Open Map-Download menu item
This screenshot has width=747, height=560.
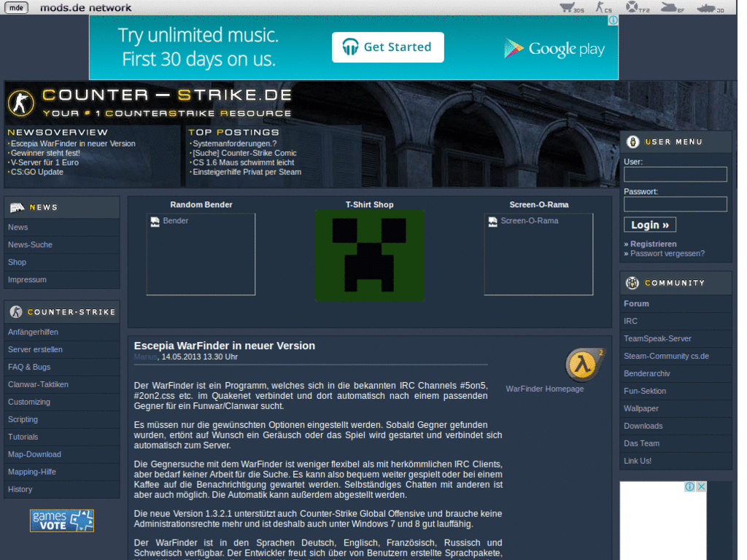62,455
